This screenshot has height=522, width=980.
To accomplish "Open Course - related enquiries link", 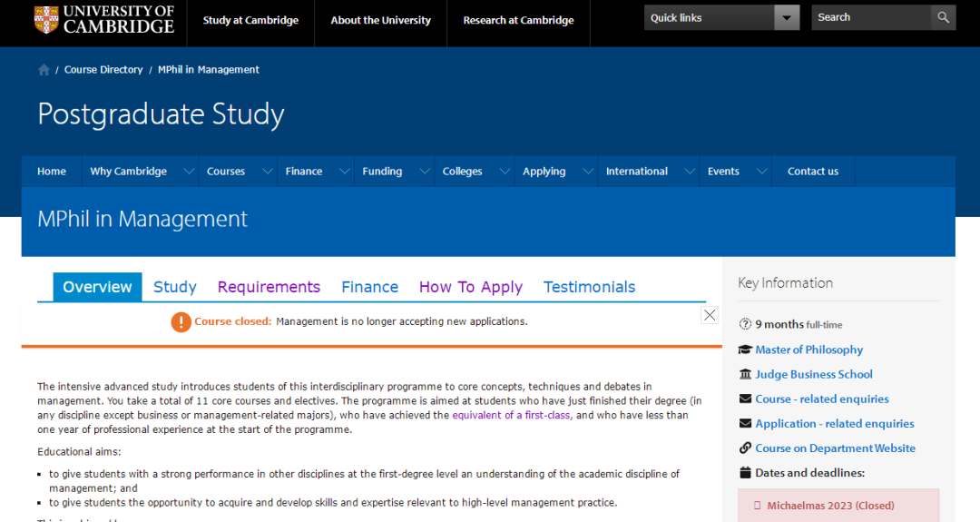I will 822,399.
